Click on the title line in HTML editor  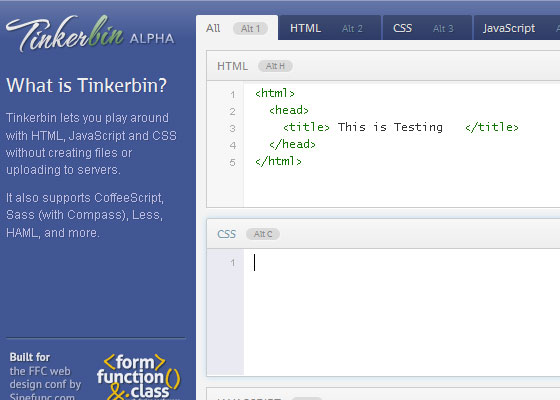[x=400, y=127]
